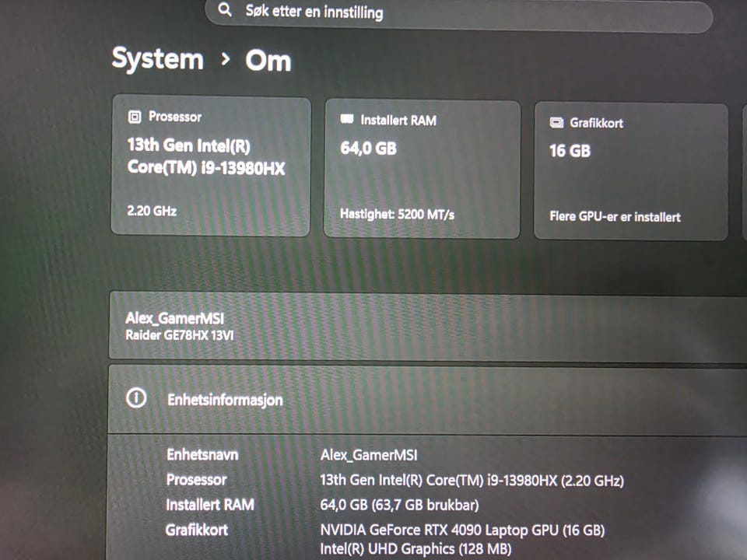The image size is (747, 560).
Task: Click the '2.20 GHz' value in Prosessor card
Action: (152, 211)
